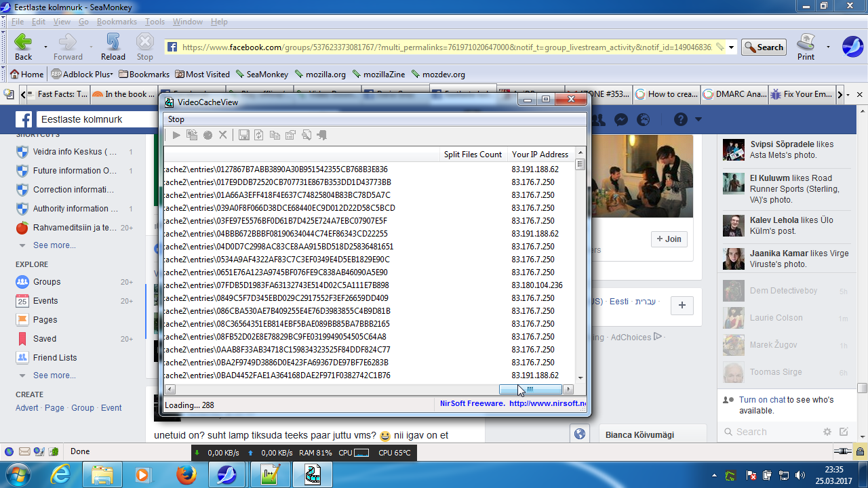The image size is (868, 488).
Task: Click the Copy Selected Files To icon in VideoCacheView
Action: (x=192, y=136)
